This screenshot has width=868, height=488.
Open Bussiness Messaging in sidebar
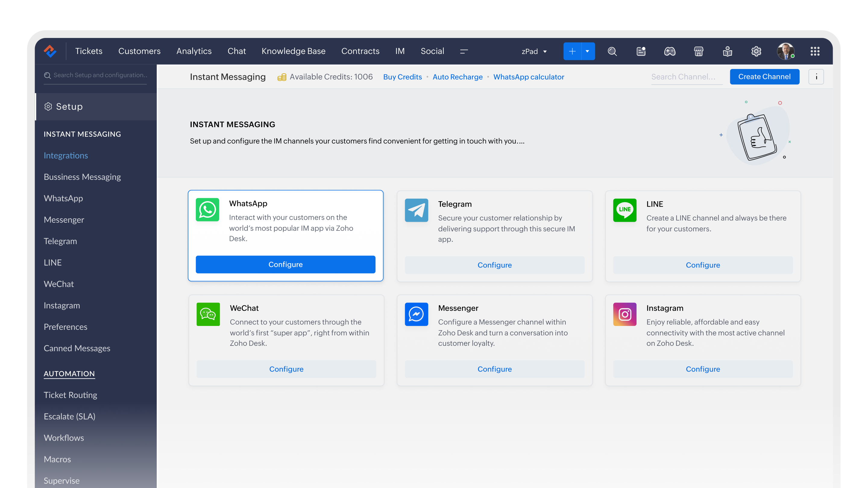coord(82,177)
